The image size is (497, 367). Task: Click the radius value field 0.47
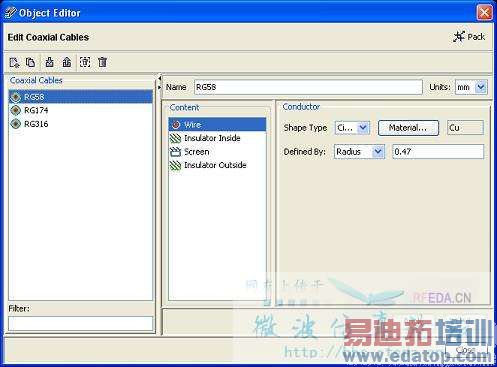[438, 152]
